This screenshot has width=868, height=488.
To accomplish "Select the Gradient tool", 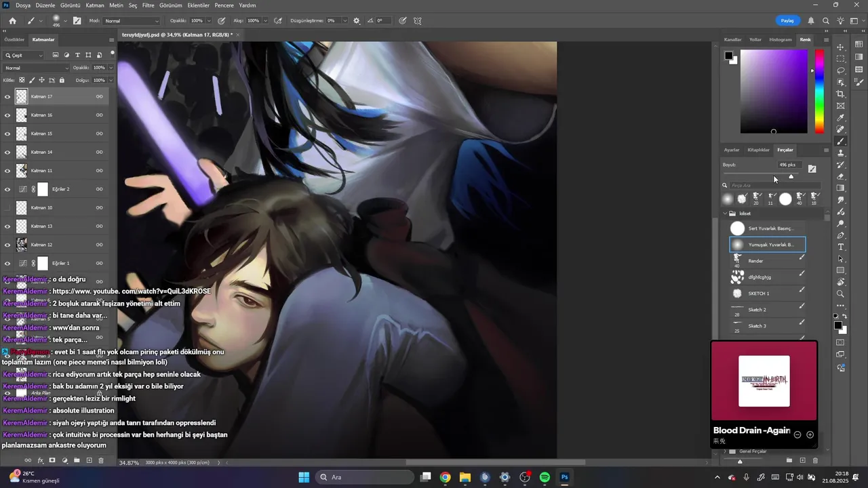I will pos(841,188).
